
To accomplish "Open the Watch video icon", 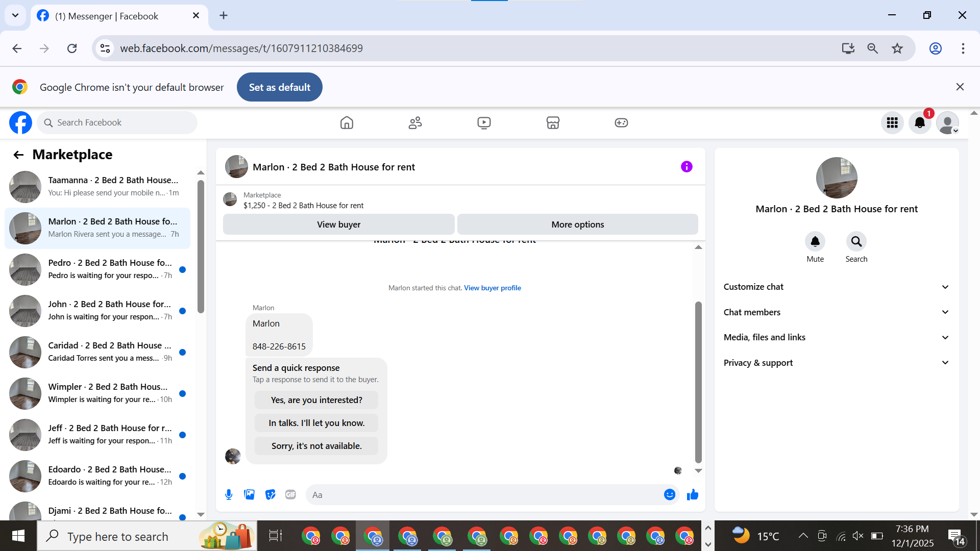I will (484, 122).
